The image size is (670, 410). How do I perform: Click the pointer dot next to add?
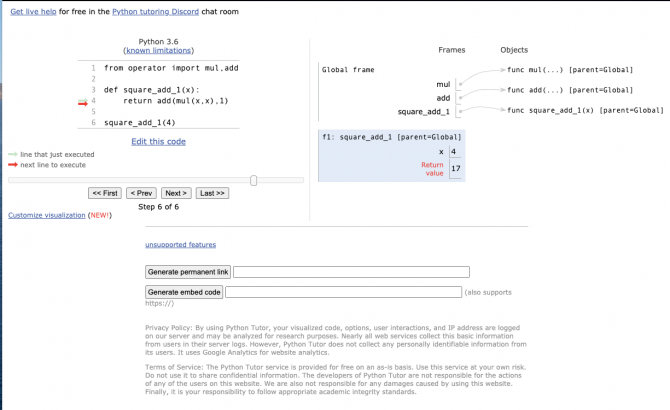click(460, 98)
